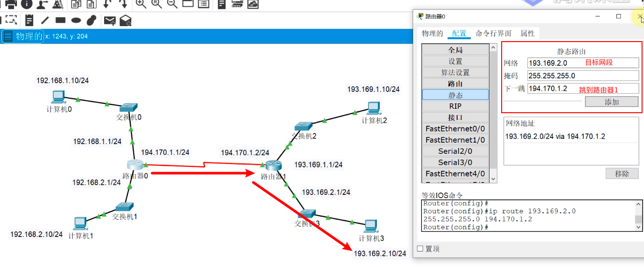This screenshot has height=267, width=644.
Task: Open the custom devices dialog icon
Action: (x=204, y=4)
